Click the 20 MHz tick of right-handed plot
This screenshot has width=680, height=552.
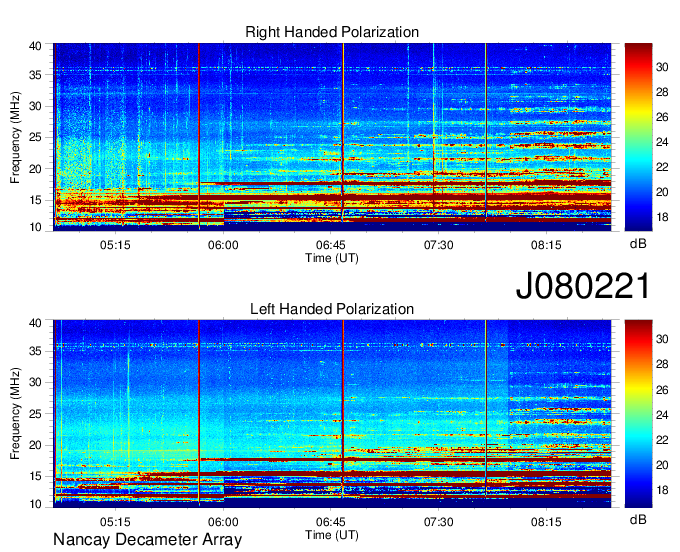[35, 169]
